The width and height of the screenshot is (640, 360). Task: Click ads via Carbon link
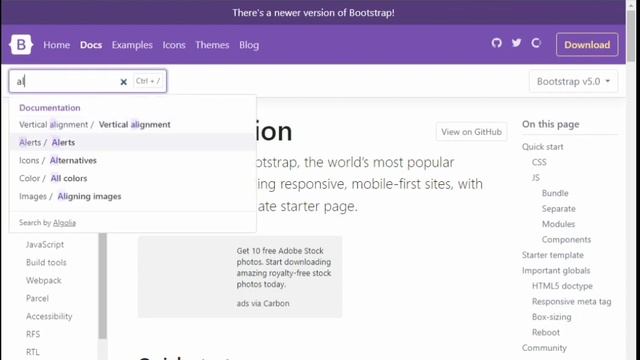point(263,303)
